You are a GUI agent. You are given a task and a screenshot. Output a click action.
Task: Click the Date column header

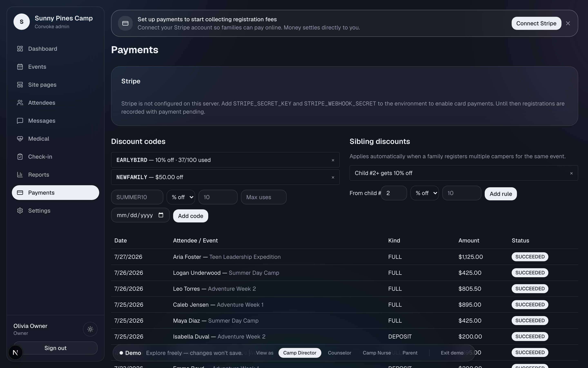tap(120, 241)
